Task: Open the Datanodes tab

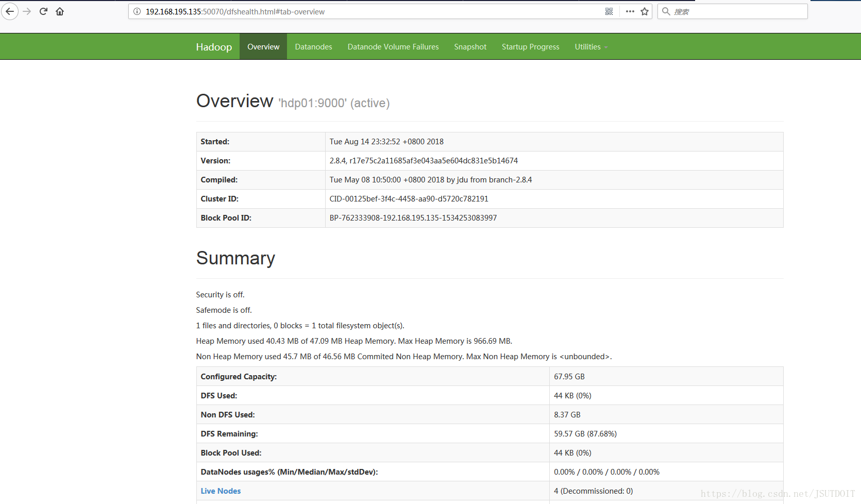Action: point(313,46)
